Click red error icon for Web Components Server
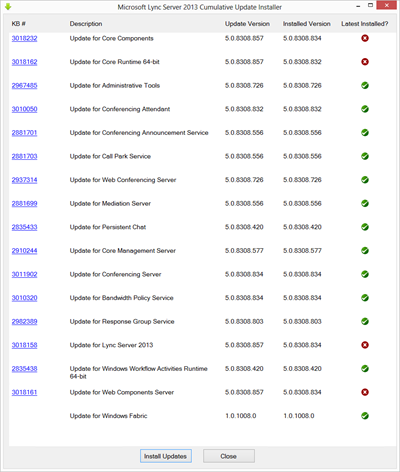The image size is (400, 472). (365, 392)
